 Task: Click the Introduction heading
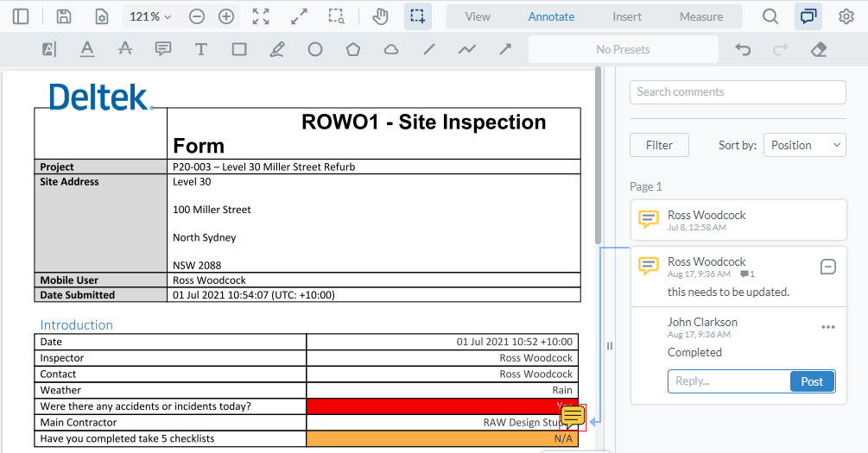pos(76,324)
